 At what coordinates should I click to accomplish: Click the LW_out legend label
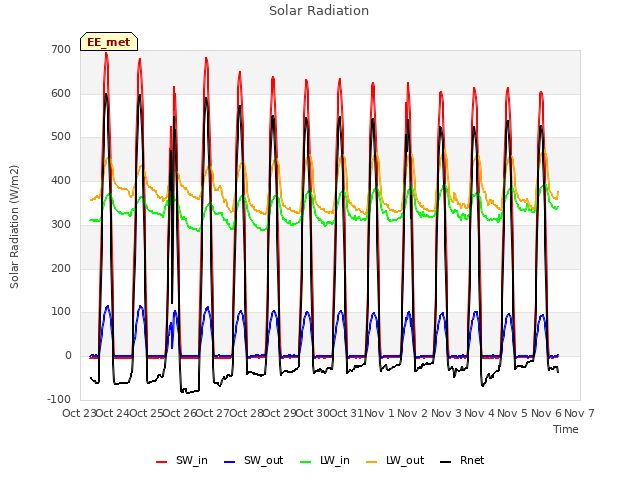405,460
